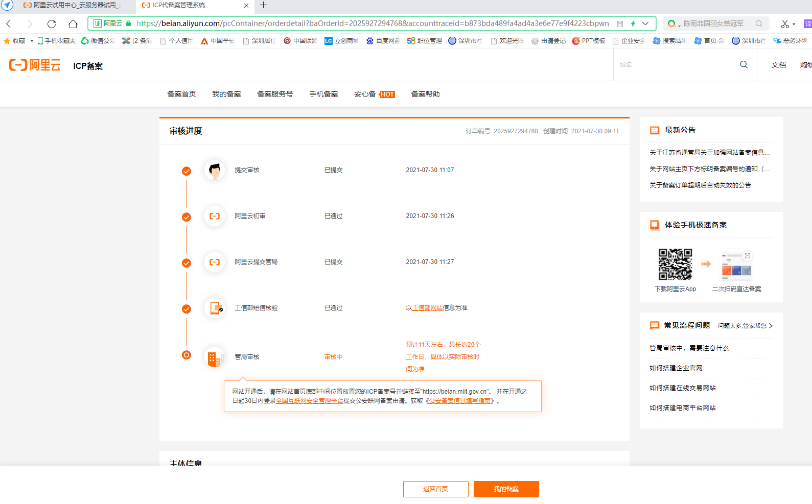Open the 关于网站主页下方标明备案编号 notice
This screenshot has height=504, width=812.
tap(709, 169)
